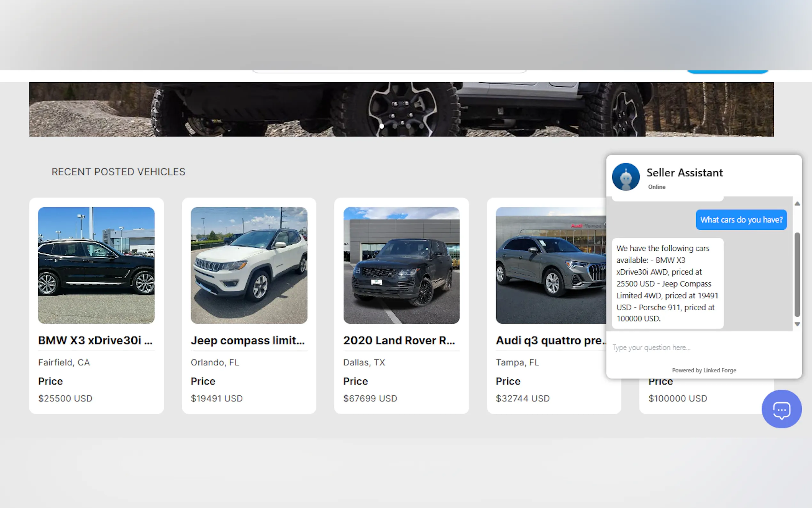
Task: Open the Jeep compass limited listing title
Action: tap(248, 340)
